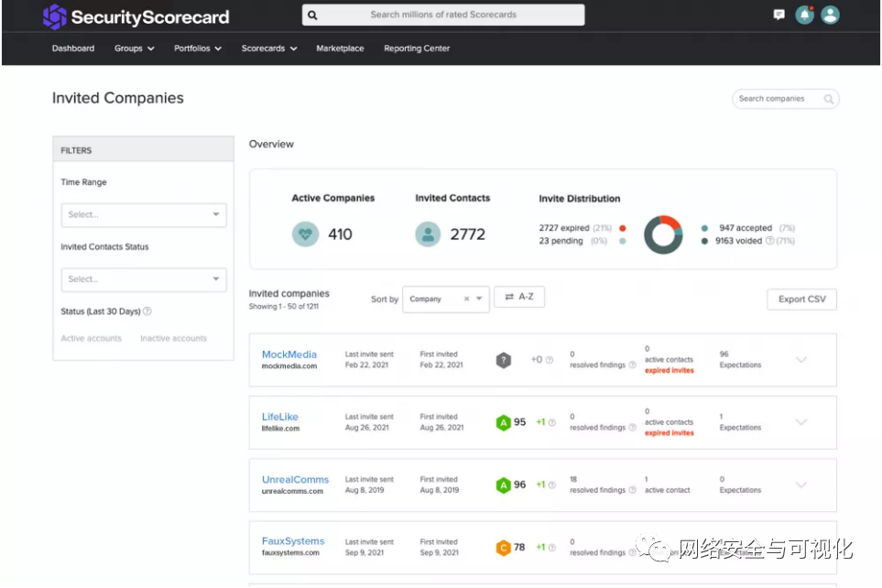Screen dimensions: 882x588
Task: Open the chat messages icon
Action: [779, 15]
